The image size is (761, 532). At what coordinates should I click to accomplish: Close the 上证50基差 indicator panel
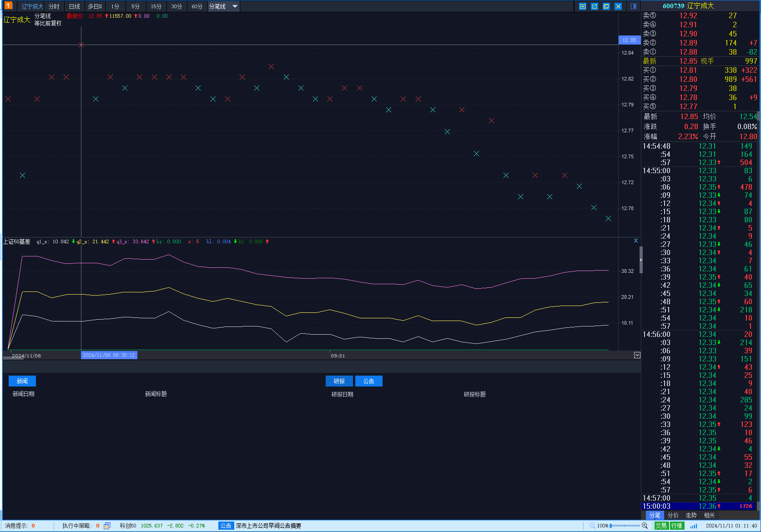pos(636,241)
